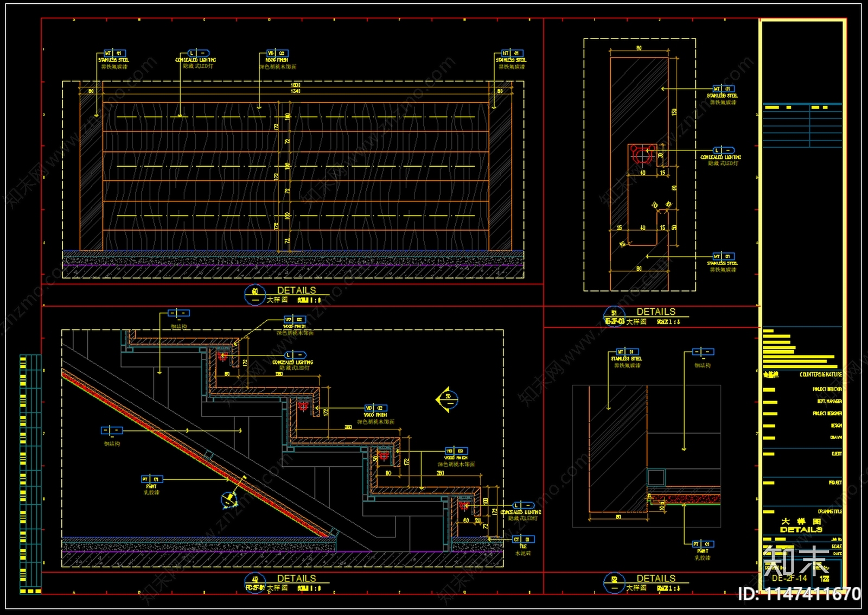Image resolution: width=868 pixels, height=615 pixels.
Task: Click the small square tube profile in detail 52
Action: click(x=656, y=478)
